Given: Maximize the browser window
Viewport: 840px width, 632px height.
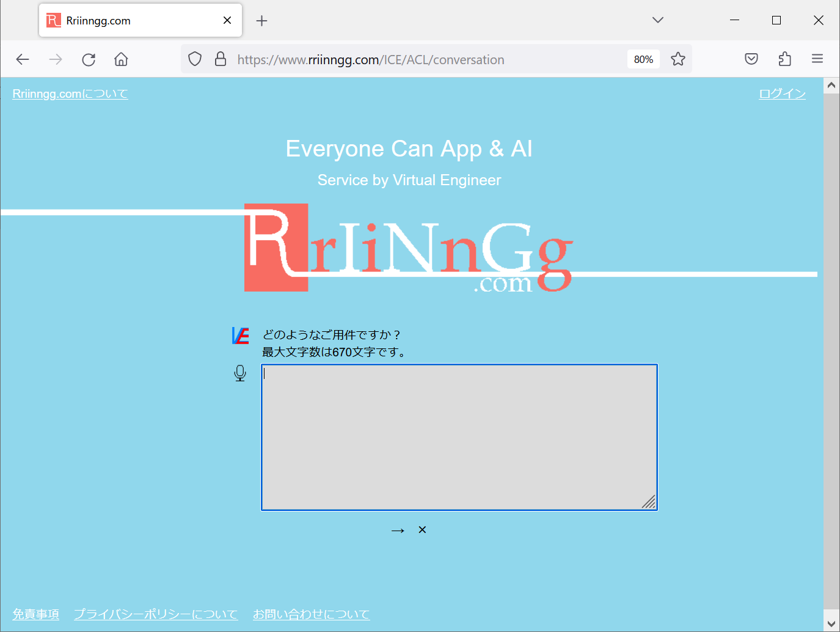Looking at the screenshot, I should pos(776,20).
